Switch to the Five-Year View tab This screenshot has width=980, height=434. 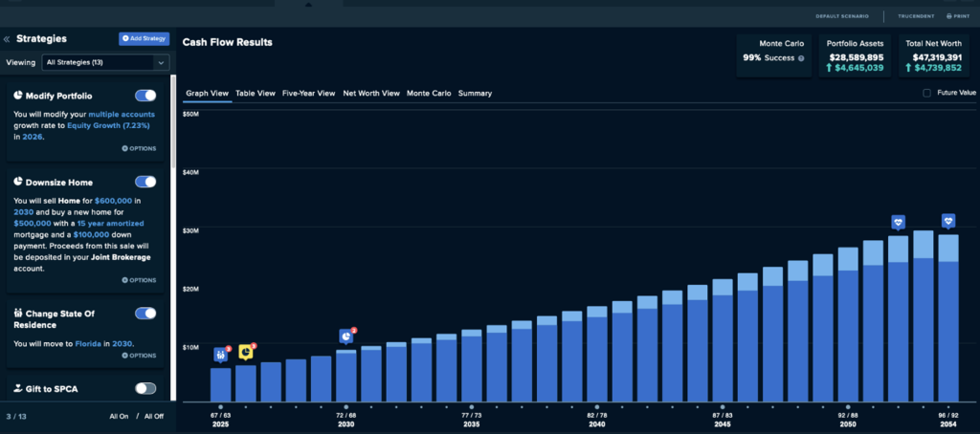coord(309,93)
